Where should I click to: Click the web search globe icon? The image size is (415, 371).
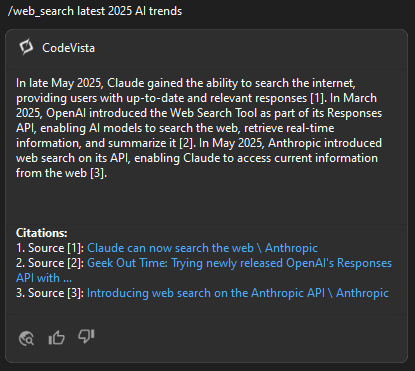[x=26, y=338]
